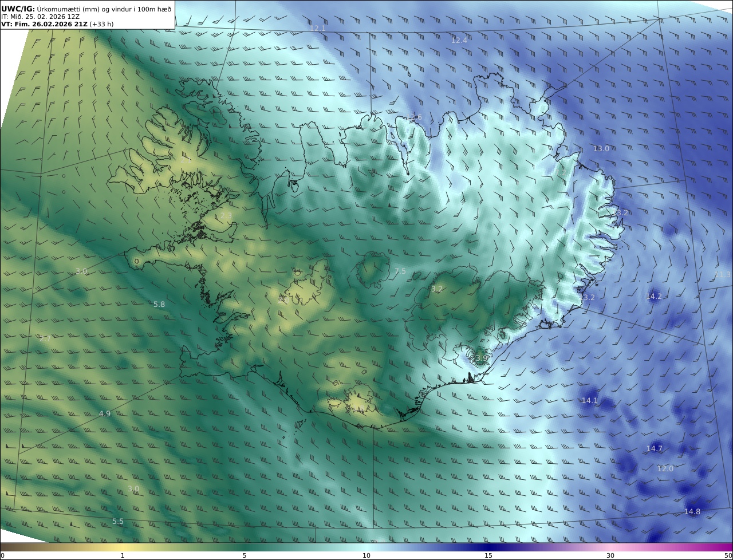Click the 14.1 precipitation value label
The width and height of the screenshot is (733, 560).
click(589, 400)
